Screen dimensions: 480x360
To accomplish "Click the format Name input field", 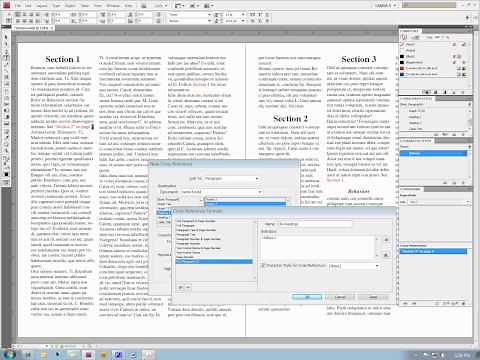I will coord(315,224).
